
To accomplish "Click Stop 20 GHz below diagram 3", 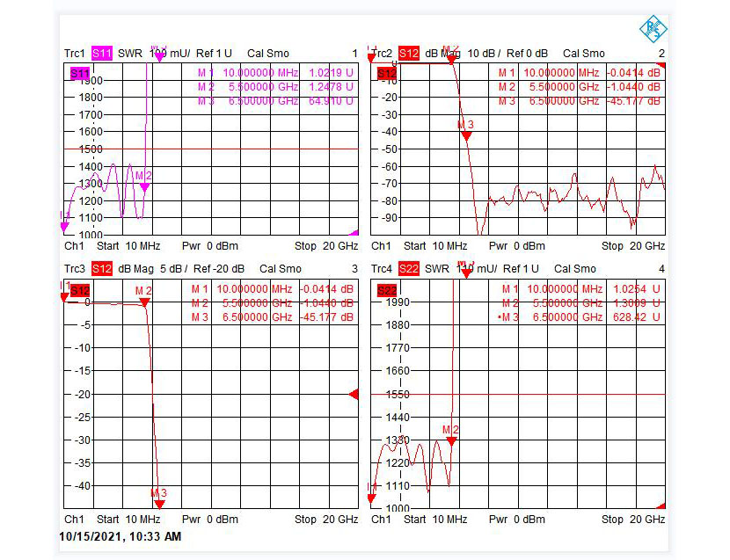I will (x=326, y=519).
